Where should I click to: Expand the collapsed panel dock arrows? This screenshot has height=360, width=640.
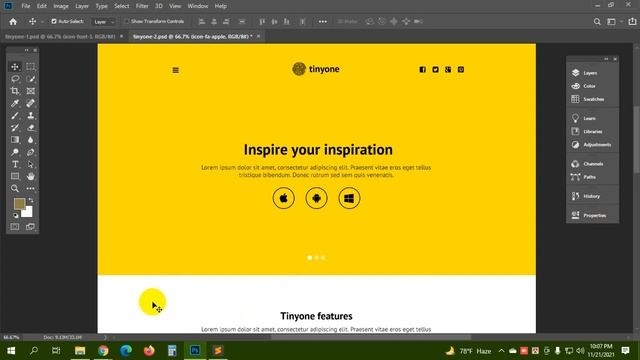(x=607, y=59)
